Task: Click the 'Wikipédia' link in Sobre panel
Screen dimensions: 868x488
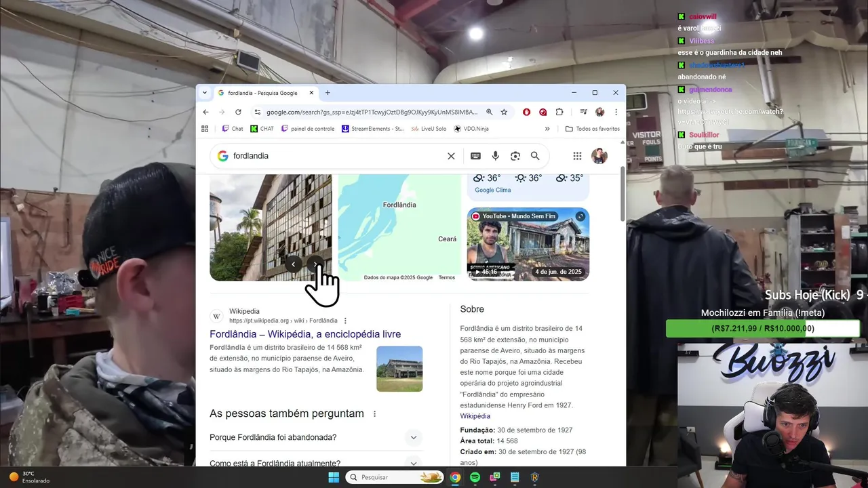Action: tap(475, 416)
